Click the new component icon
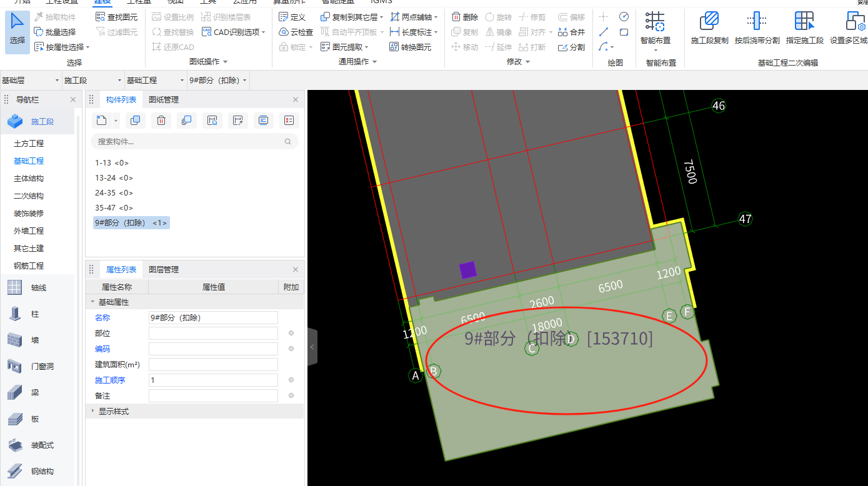The height and width of the screenshot is (486, 868). [102, 121]
